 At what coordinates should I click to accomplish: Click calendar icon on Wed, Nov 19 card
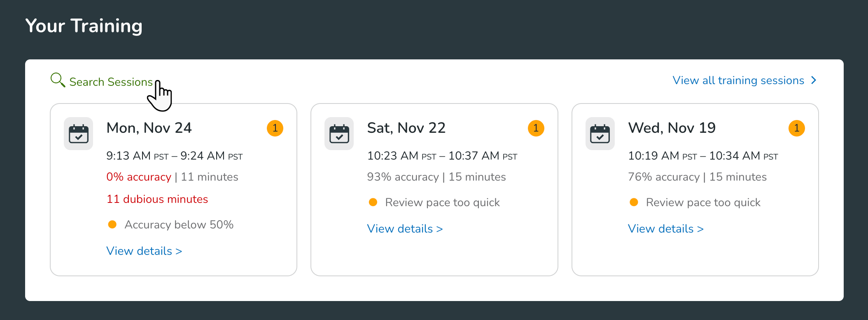600,134
